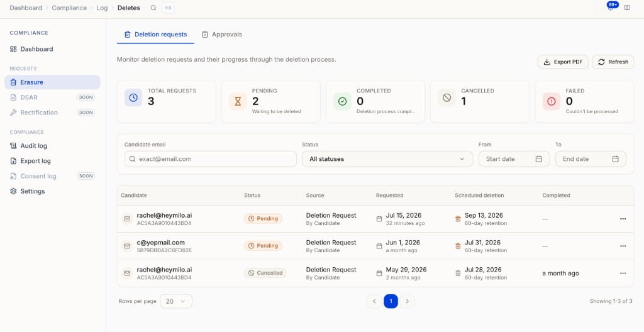Click 'a month ago' completed value

560,274
